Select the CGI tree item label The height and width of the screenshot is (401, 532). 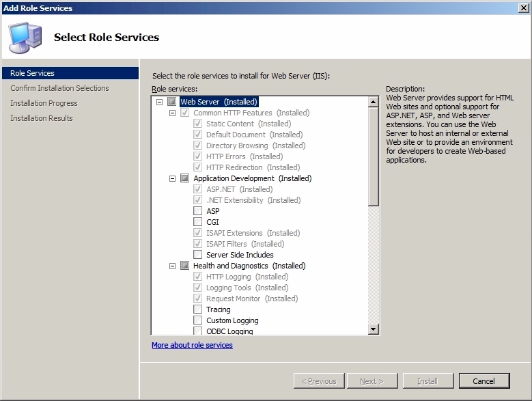(x=212, y=222)
